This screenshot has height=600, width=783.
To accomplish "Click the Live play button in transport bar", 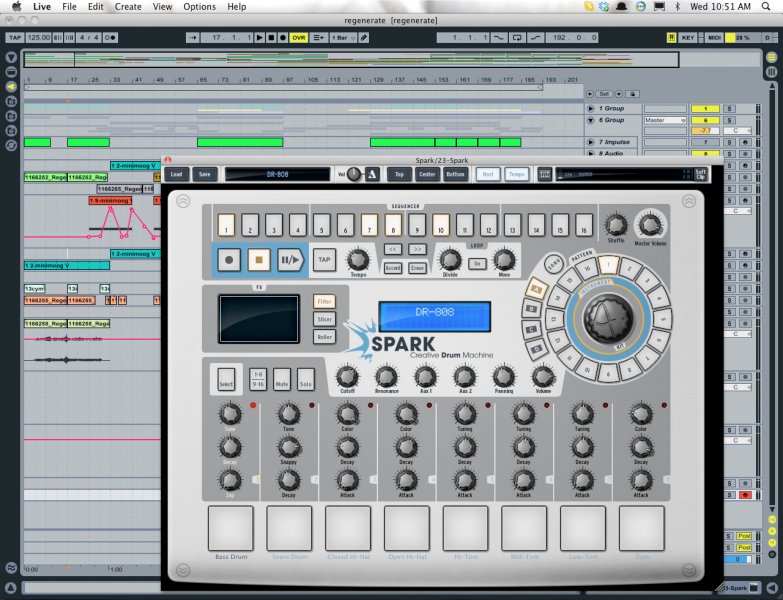I will (x=259, y=37).
